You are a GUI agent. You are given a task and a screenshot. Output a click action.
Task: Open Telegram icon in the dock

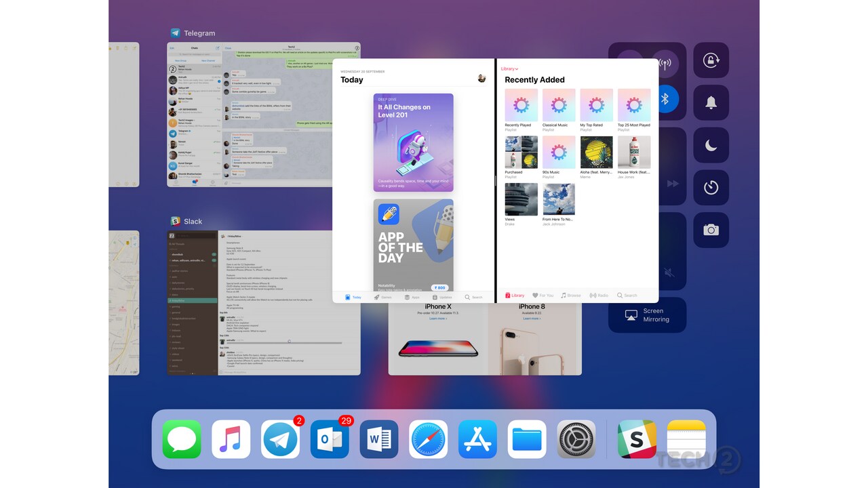pyautogui.click(x=281, y=439)
